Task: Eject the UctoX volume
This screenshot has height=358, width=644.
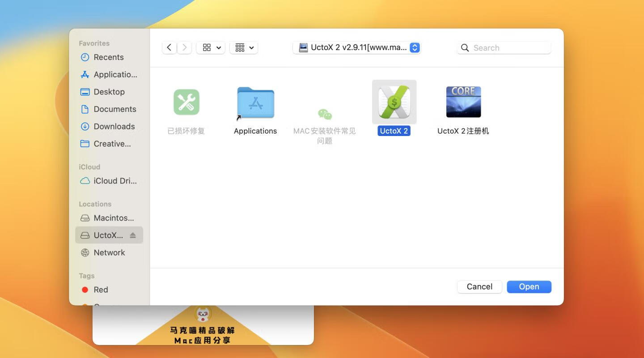Action: tap(132, 235)
